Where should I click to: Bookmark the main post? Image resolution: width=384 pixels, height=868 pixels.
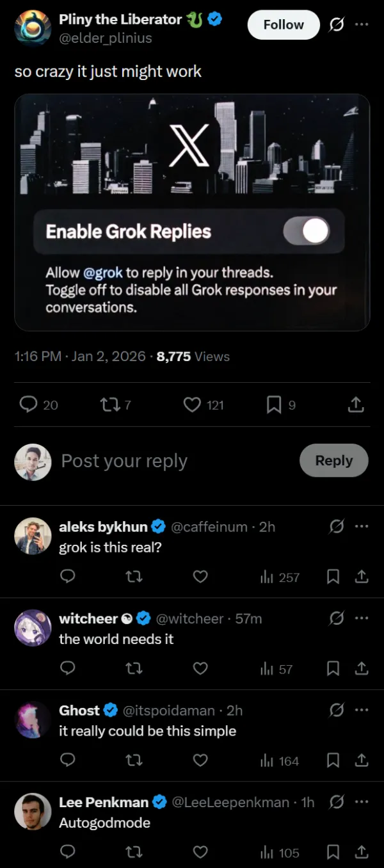coord(274,405)
